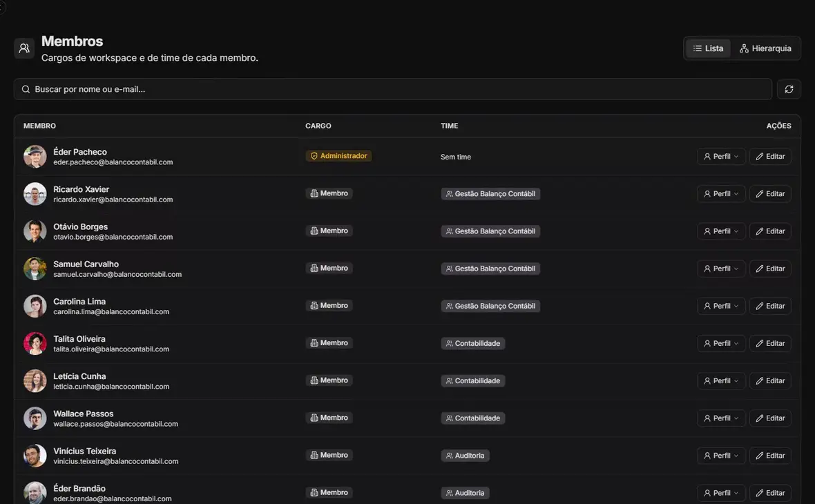Screen dimensions: 815x504
Task: Click the MEMBRO column header
Action: [39, 126]
